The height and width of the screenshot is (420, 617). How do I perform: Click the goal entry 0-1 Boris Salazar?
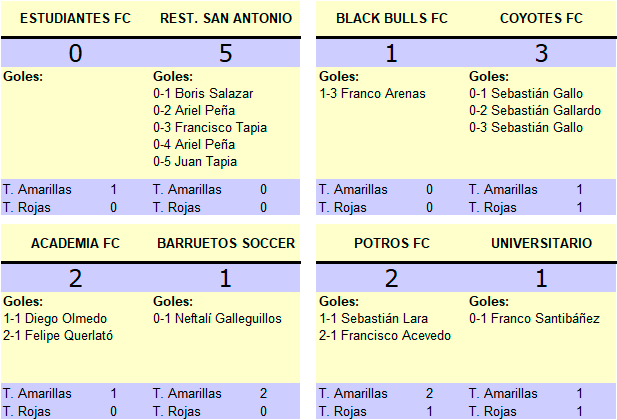203,93
